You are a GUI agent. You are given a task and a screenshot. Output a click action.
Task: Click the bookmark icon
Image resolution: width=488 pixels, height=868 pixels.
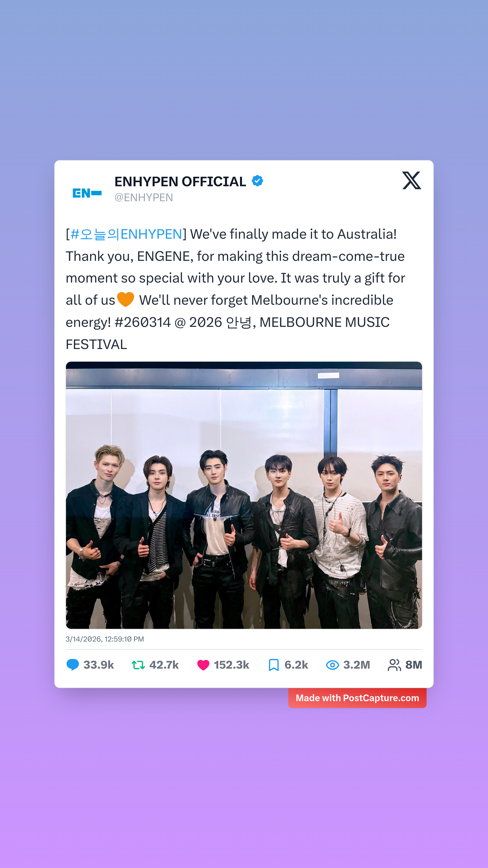coord(273,665)
